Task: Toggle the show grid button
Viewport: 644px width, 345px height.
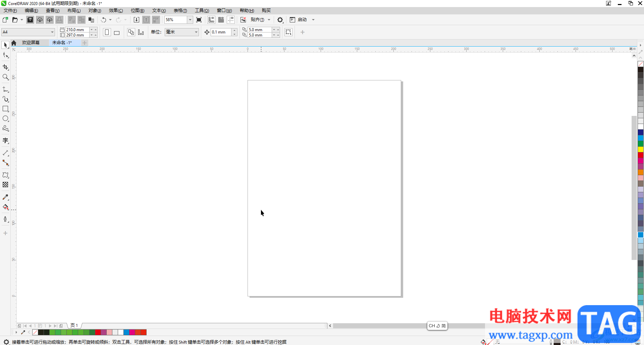Action: pyautogui.click(x=221, y=20)
